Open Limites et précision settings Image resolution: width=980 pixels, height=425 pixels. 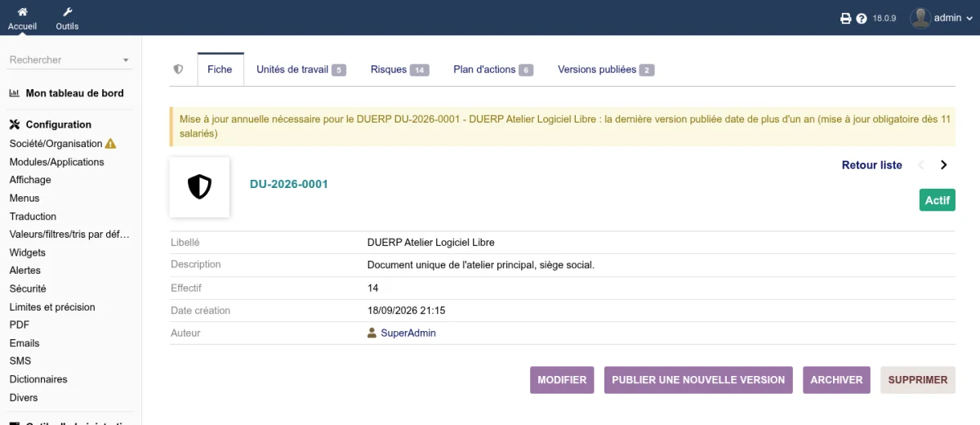(x=52, y=307)
